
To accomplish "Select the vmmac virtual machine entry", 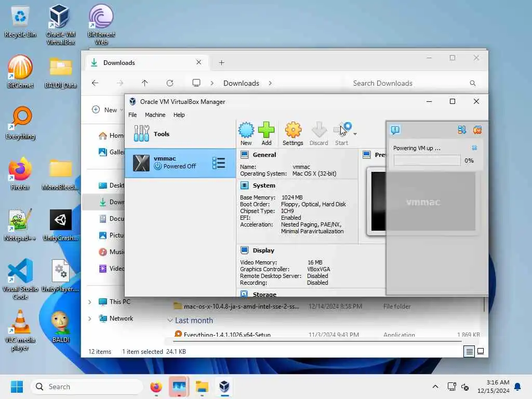I will 180,163.
